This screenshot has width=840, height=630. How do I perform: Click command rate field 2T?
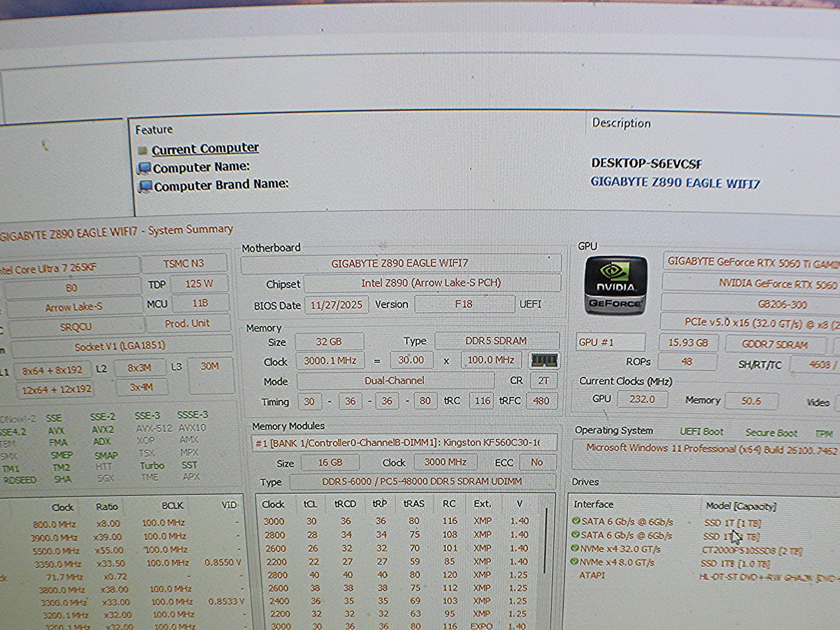click(543, 381)
